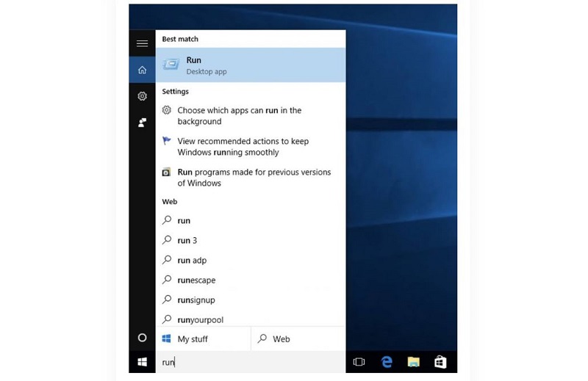Click the compatibility icon beside Run programs

pyautogui.click(x=167, y=172)
